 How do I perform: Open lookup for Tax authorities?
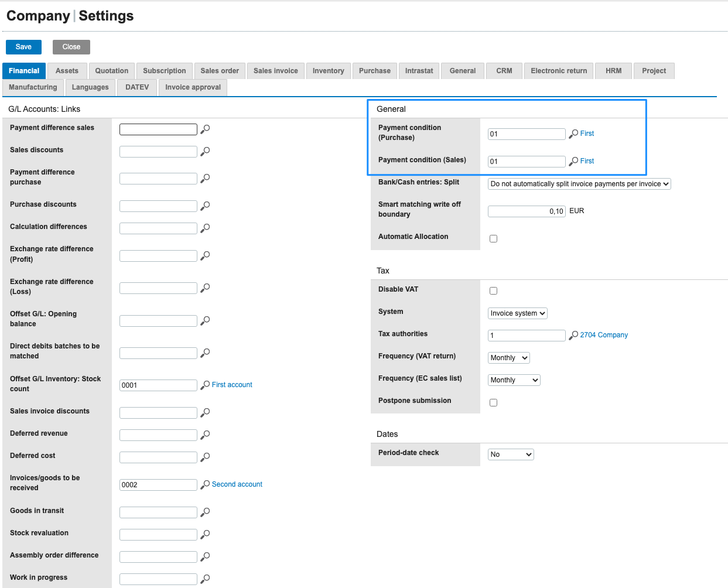click(573, 335)
